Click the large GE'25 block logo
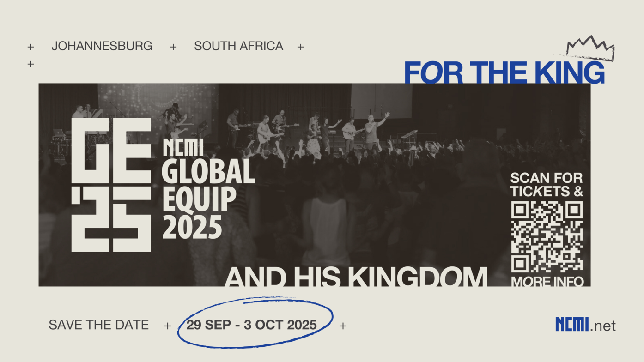The width and height of the screenshot is (644, 362). (111, 185)
